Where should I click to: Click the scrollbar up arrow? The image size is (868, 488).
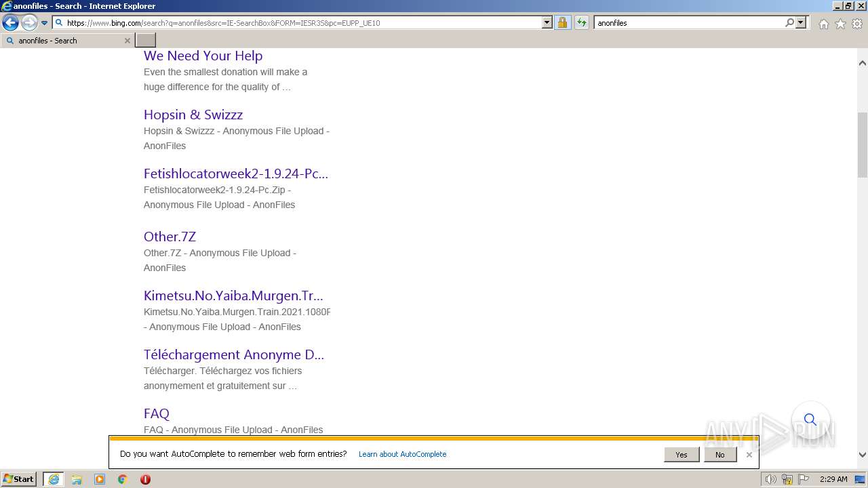[x=863, y=63]
